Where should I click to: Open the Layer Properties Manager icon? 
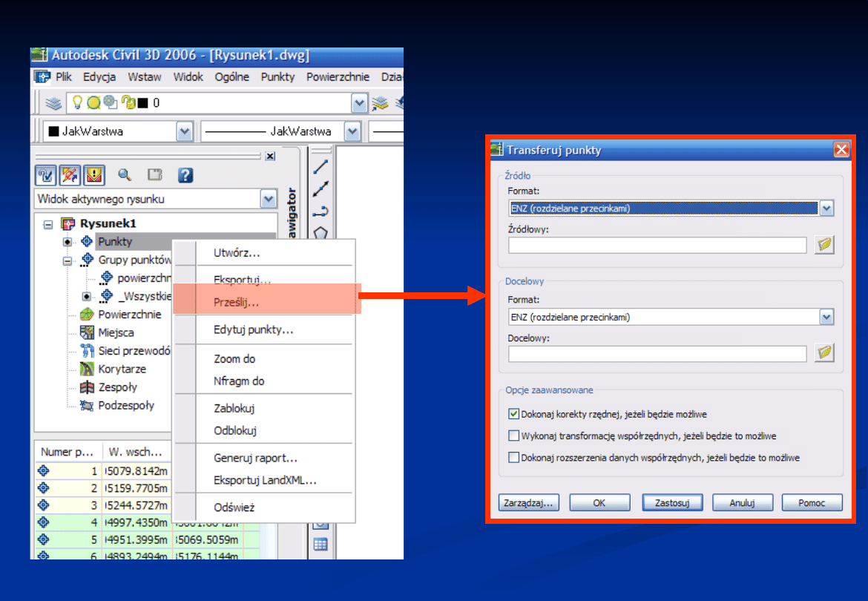click(53, 103)
